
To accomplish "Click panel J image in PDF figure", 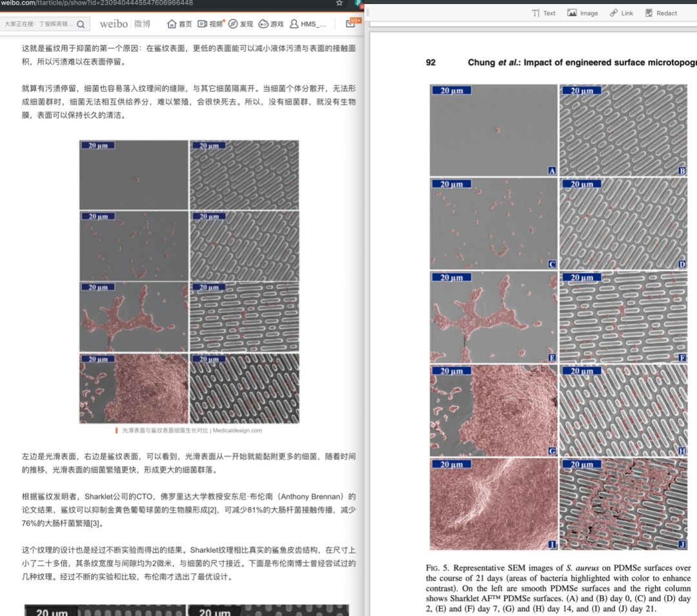I will (x=623, y=504).
